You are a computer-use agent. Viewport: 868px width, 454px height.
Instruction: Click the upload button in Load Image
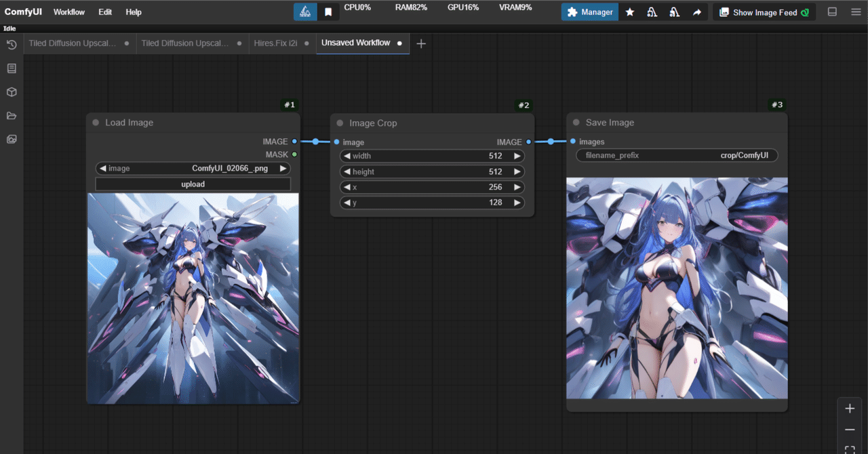click(193, 184)
